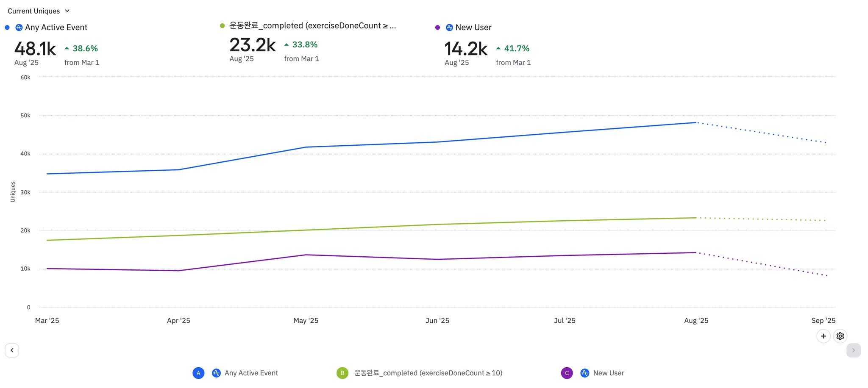
Task: Click Amplitude icon beside Any Active Event legend
Action: click(x=216, y=373)
